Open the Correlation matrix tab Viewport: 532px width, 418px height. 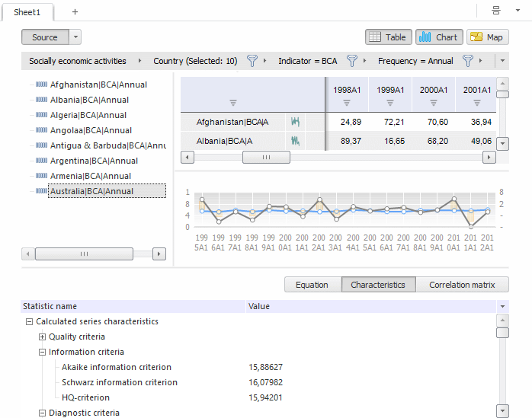[463, 285]
